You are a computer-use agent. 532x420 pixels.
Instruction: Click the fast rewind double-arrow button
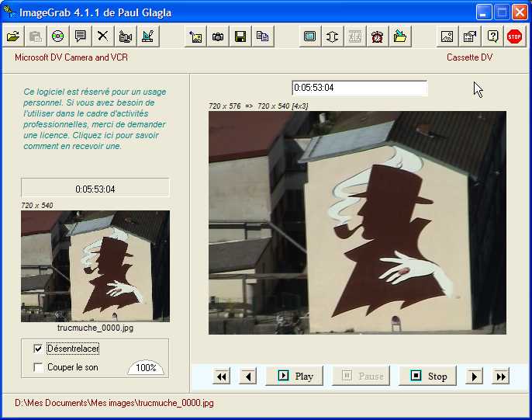(x=222, y=377)
